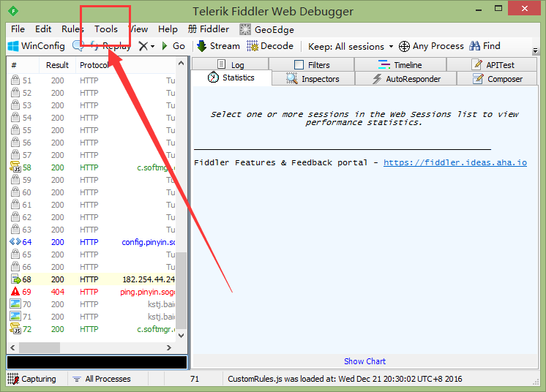The image size is (546, 392).
Task: Click the 404 result in row 69
Action: [x=58, y=292]
